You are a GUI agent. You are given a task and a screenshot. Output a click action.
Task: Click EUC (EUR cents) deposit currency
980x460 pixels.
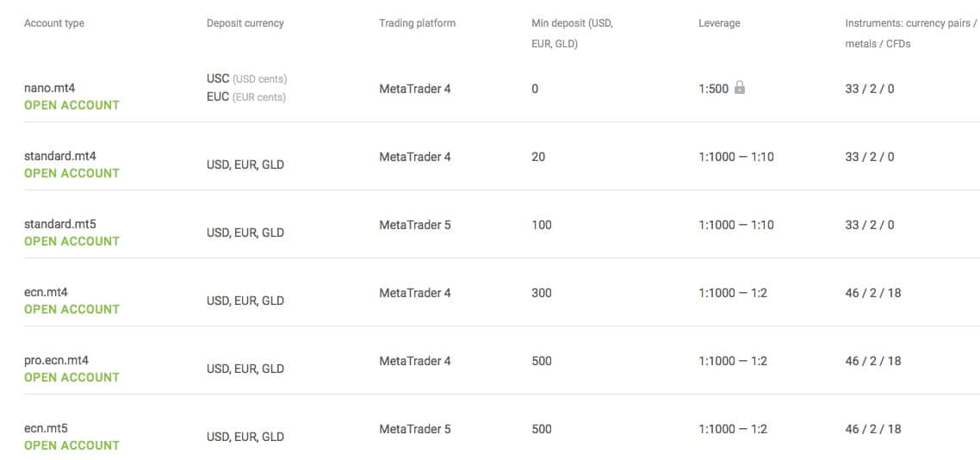tap(246, 97)
